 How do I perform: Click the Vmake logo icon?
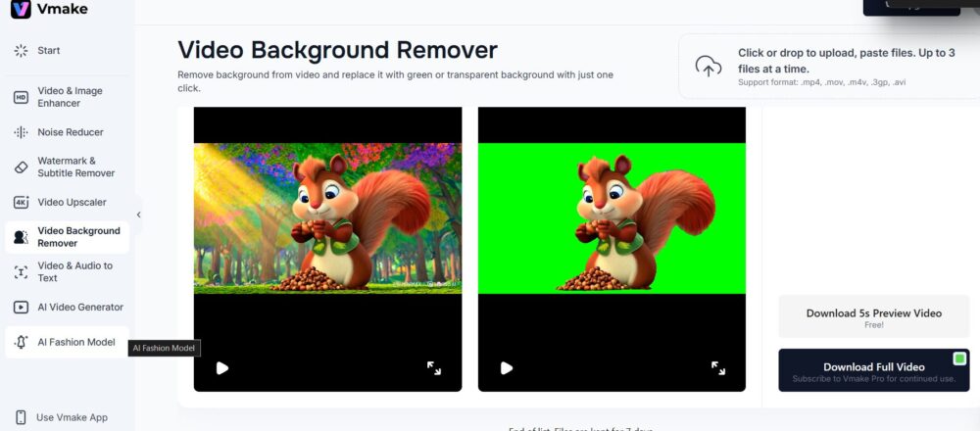pos(21,9)
